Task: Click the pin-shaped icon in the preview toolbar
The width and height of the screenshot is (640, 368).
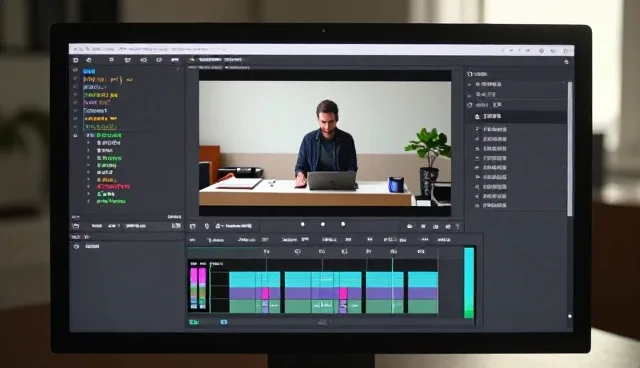Action: click(207, 226)
